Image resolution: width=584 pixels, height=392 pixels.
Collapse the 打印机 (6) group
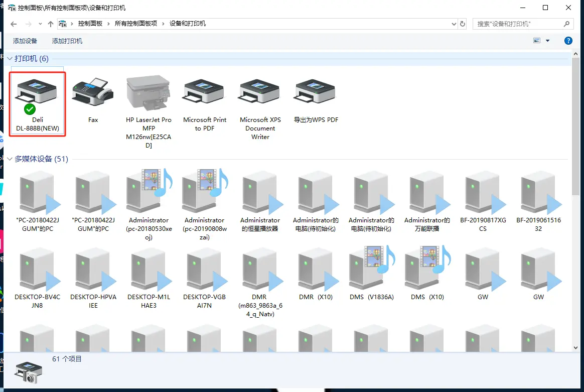[10, 59]
